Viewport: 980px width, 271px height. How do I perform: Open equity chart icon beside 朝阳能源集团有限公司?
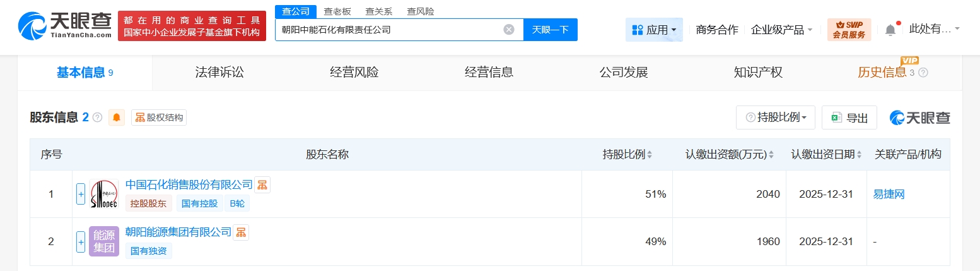tap(241, 232)
